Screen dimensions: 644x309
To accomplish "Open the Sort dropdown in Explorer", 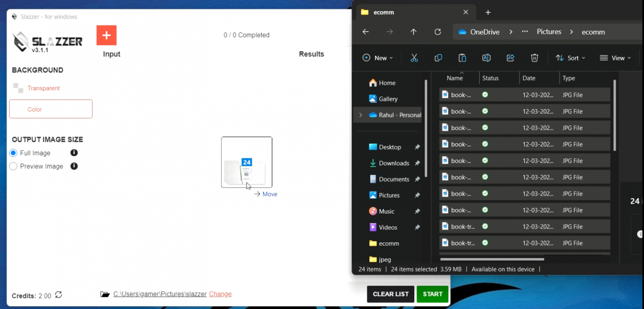I will pos(570,58).
